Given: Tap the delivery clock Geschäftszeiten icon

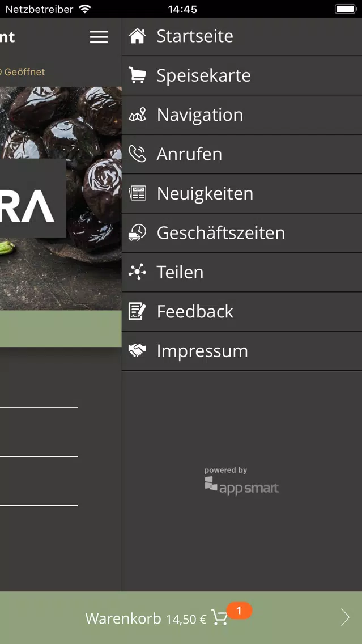Looking at the screenshot, I should point(137,233).
